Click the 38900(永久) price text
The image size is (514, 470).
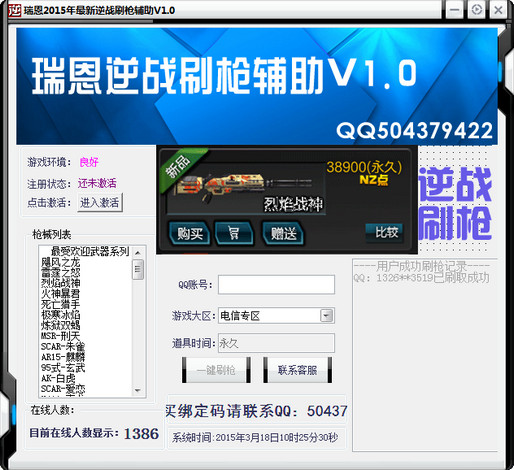[x=364, y=167]
